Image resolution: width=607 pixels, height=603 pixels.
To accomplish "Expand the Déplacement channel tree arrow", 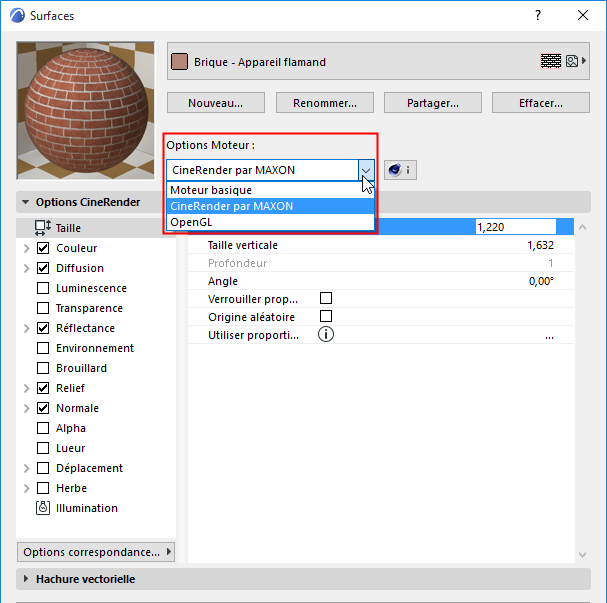I will coord(26,468).
